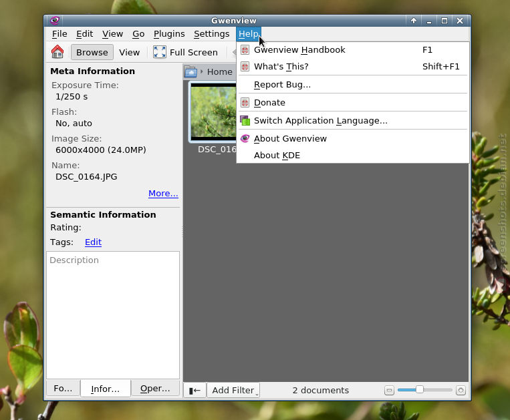The image size is (510, 420).
Task: Maximize the Gwenview window
Action: (444, 21)
